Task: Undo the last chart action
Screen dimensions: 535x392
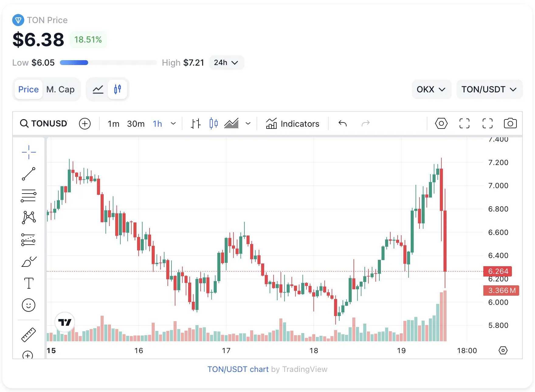Action: 343,123
